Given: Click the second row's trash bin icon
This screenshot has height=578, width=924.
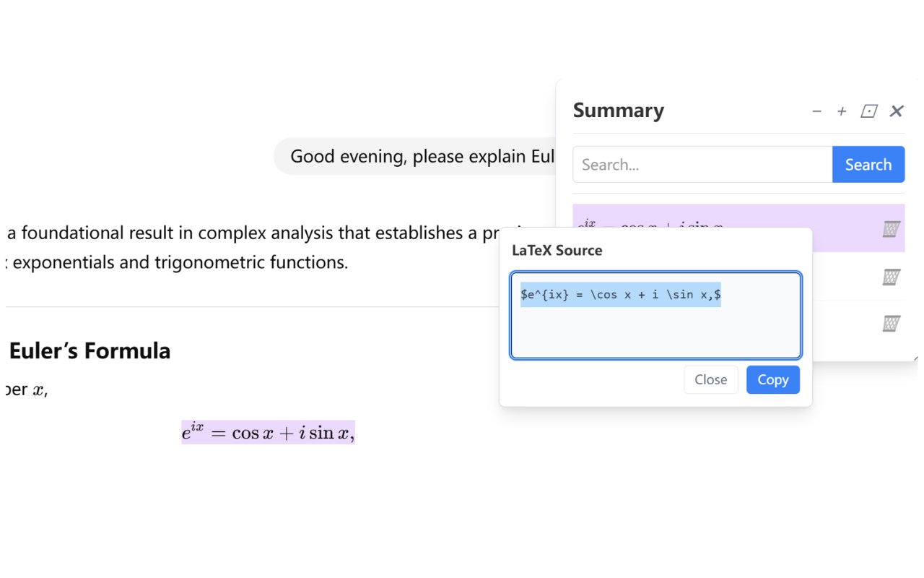Looking at the screenshot, I should pyautogui.click(x=892, y=277).
